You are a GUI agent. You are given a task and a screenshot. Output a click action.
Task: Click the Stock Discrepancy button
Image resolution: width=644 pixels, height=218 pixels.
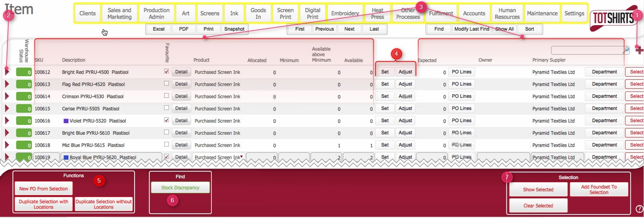click(x=180, y=188)
